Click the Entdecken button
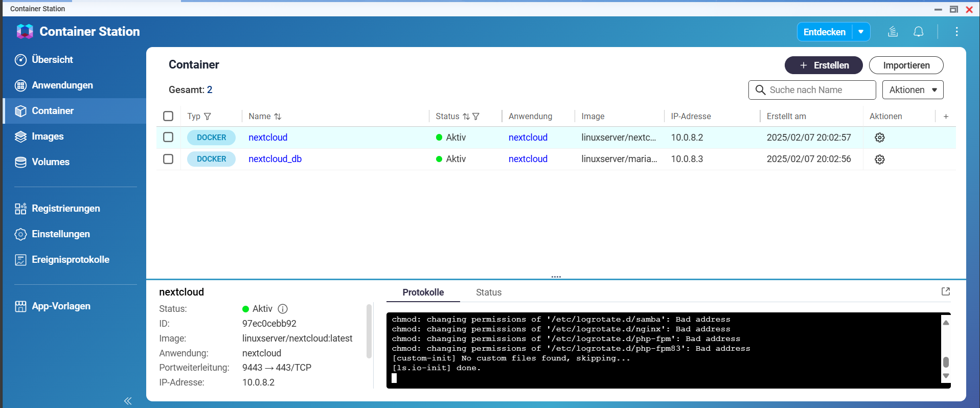 click(824, 32)
